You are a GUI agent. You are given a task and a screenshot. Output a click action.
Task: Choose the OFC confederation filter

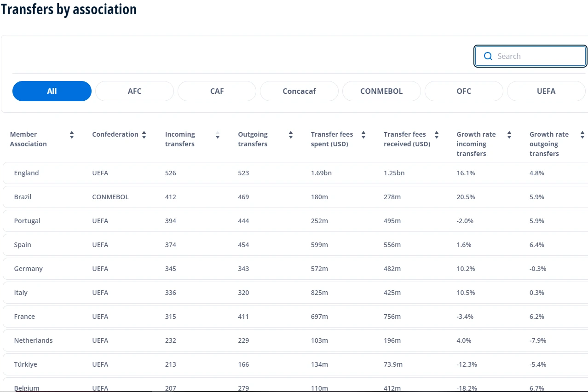coord(464,91)
